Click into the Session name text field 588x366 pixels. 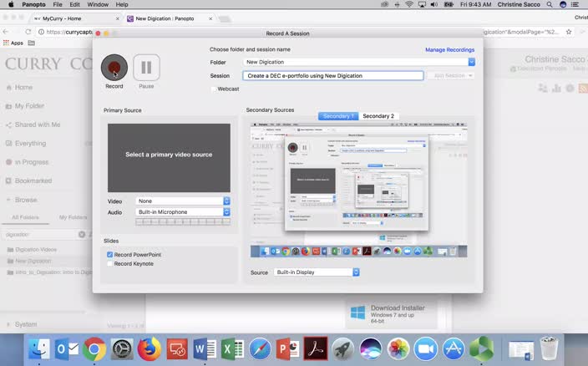pos(333,76)
